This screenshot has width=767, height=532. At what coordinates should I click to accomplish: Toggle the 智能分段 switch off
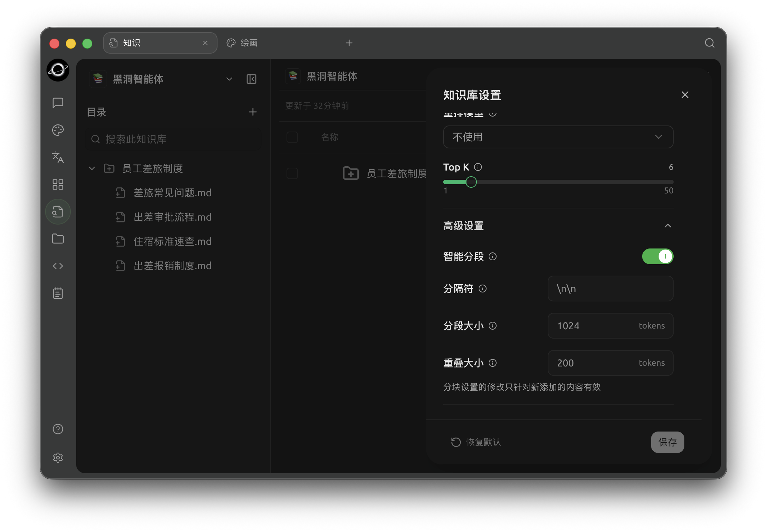tap(658, 256)
